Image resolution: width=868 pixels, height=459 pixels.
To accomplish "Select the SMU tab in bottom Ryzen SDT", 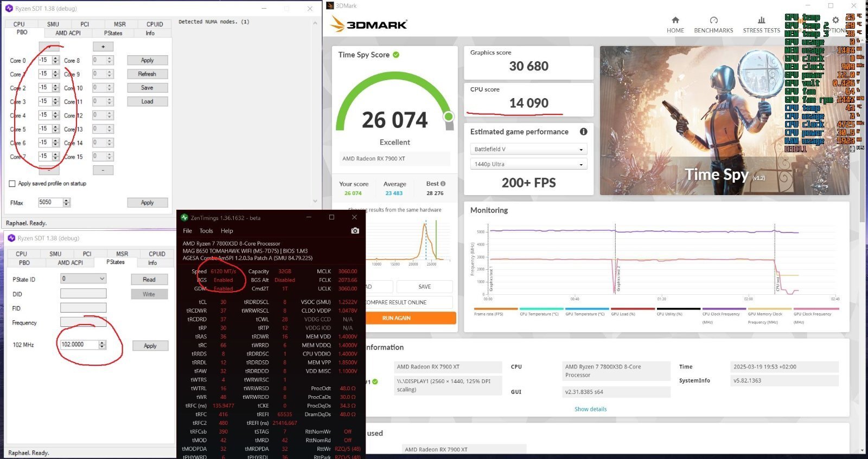I will pos(55,254).
